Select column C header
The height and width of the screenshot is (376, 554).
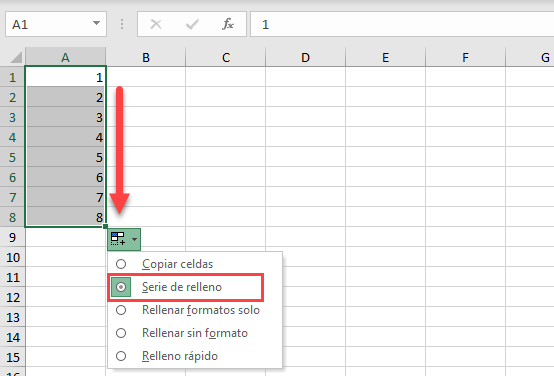[226, 57]
